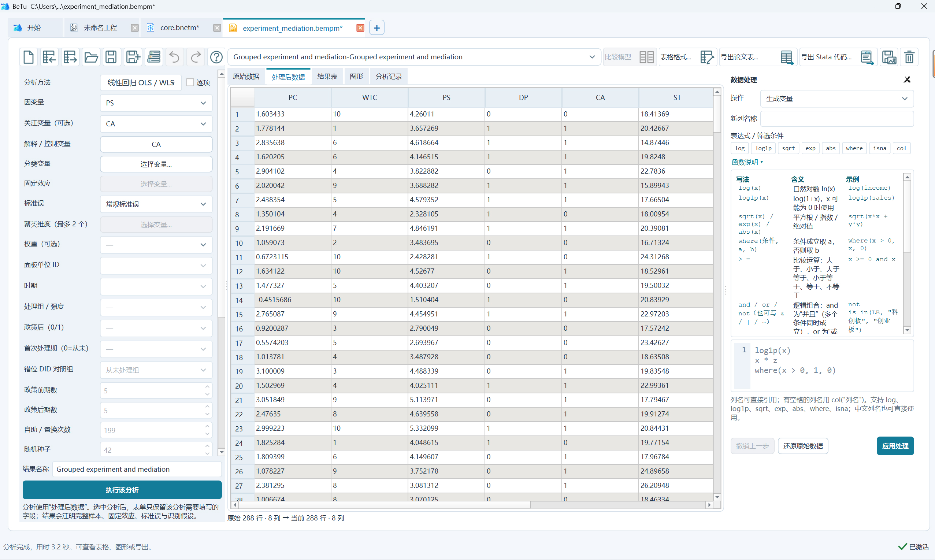Close the 数据处理 panel with X
Screen dimensions: 935x560
pos(907,79)
